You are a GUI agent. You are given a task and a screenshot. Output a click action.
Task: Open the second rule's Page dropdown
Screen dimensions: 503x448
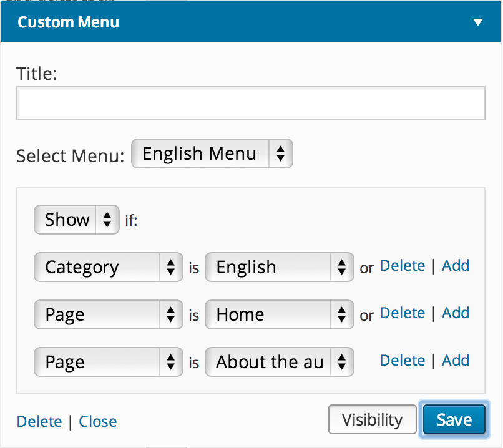pos(108,314)
